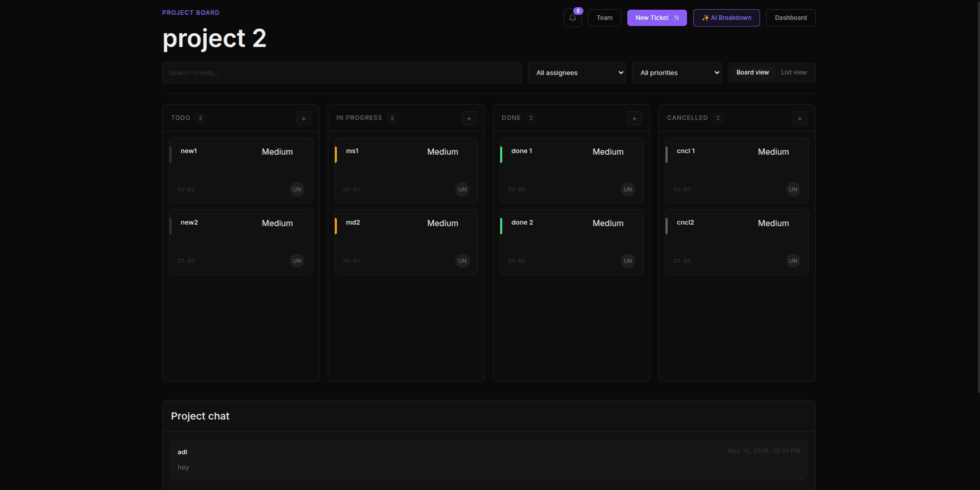
Task: Open the done 2 ticket title
Action: coord(522,223)
